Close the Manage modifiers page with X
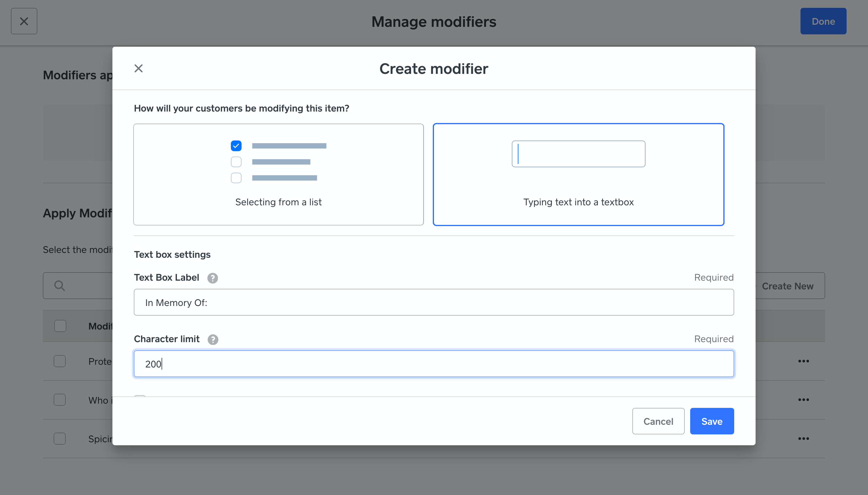The image size is (868, 495). pos(24,21)
